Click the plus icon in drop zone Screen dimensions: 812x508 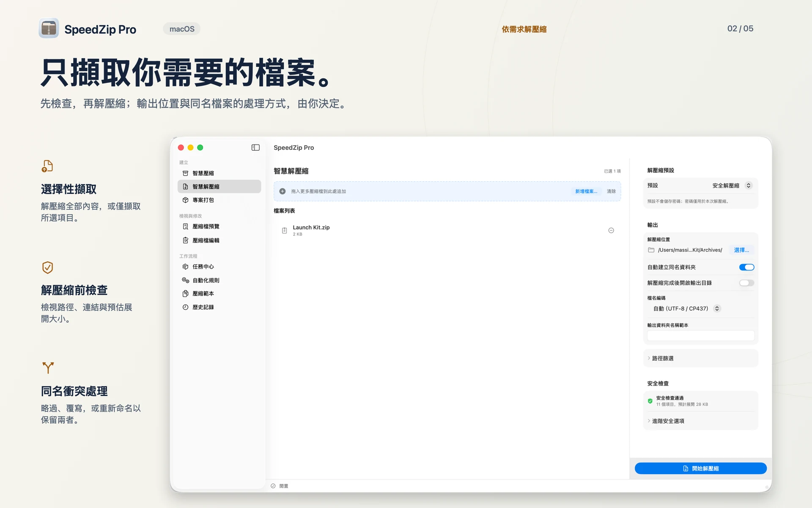[283, 191]
